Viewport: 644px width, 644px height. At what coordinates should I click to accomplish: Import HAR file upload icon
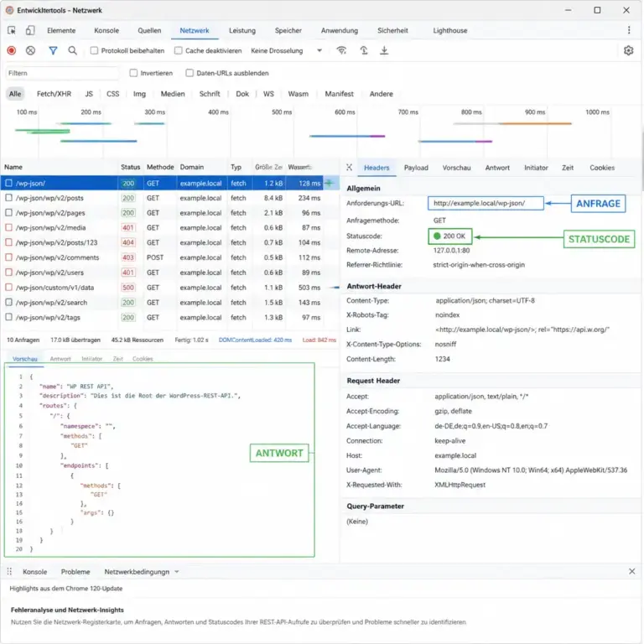364,50
